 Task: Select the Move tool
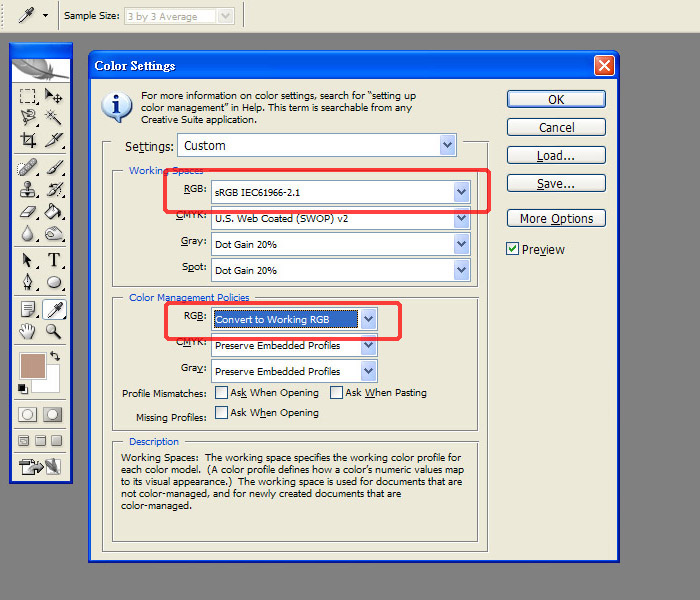pyautogui.click(x=54, y=96)
